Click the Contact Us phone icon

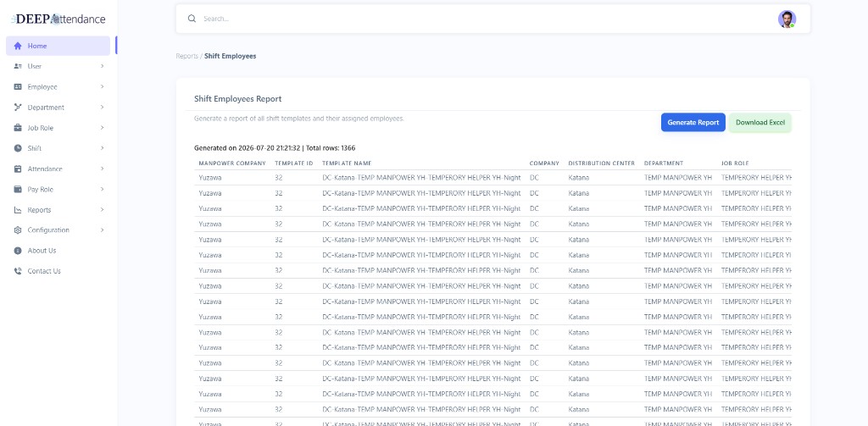tap(18, 271)
